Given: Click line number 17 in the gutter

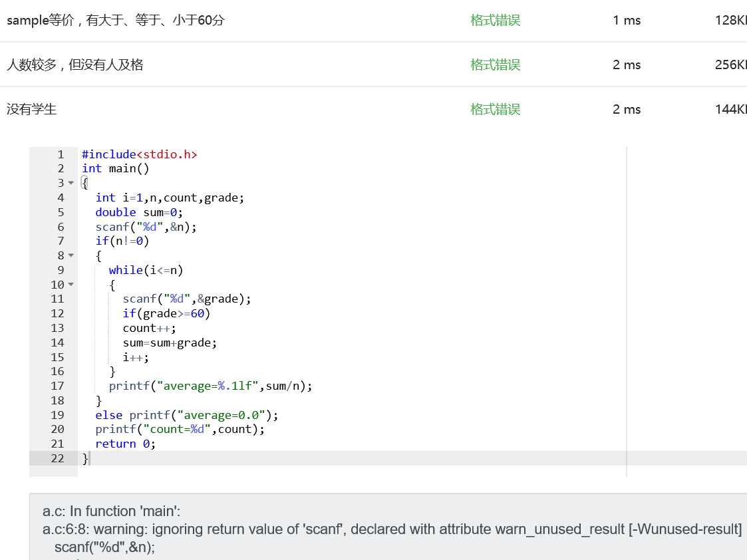Looking at the screenshot, I should click(57, 386).
